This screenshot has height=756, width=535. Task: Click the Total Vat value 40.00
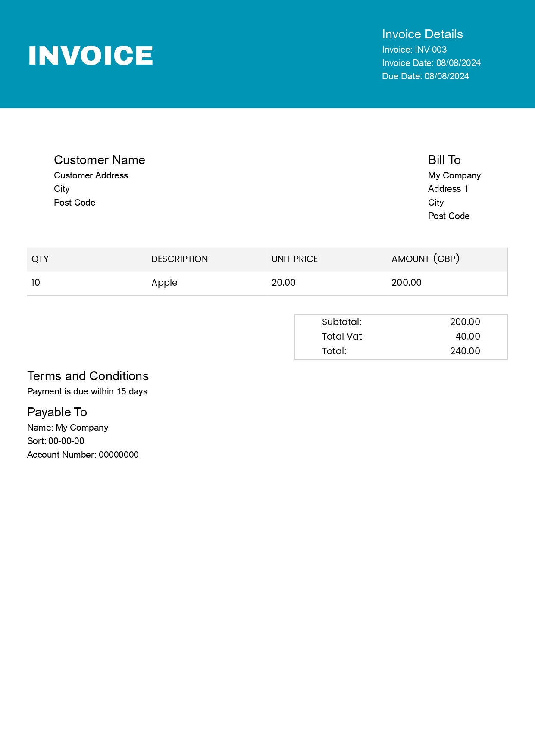[x=467, y=337]
